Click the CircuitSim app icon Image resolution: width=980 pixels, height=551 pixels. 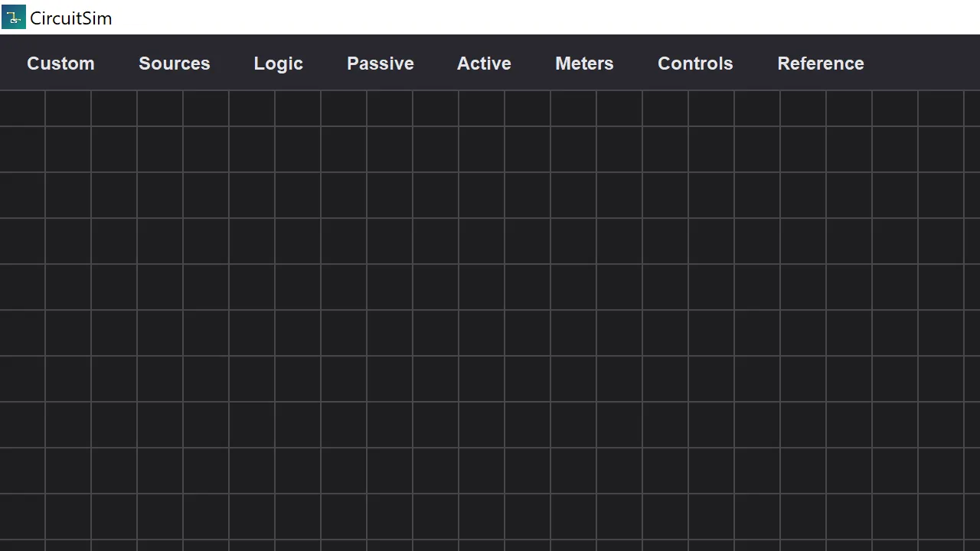pyautogui.click(x=14, y=17)
